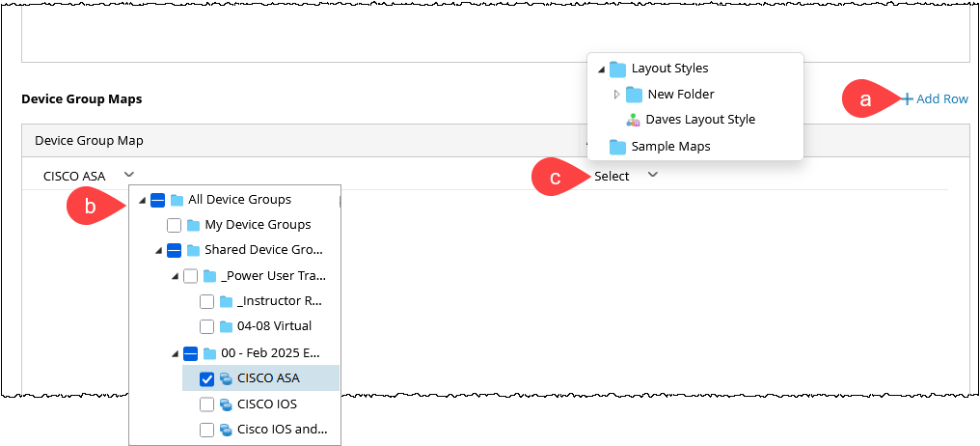The image size is (980, 446).
Task: Uncheck the CISCO ASA checkbox
Action: [206, 378]
